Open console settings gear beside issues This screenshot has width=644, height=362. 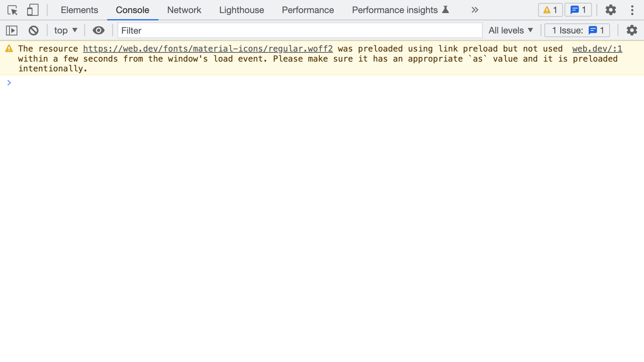632,30
